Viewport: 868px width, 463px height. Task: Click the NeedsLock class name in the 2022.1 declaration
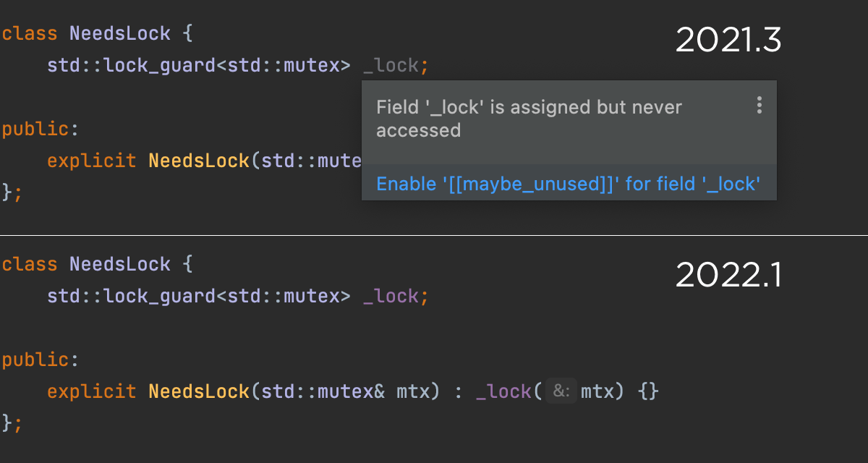[x=120, y=264]
